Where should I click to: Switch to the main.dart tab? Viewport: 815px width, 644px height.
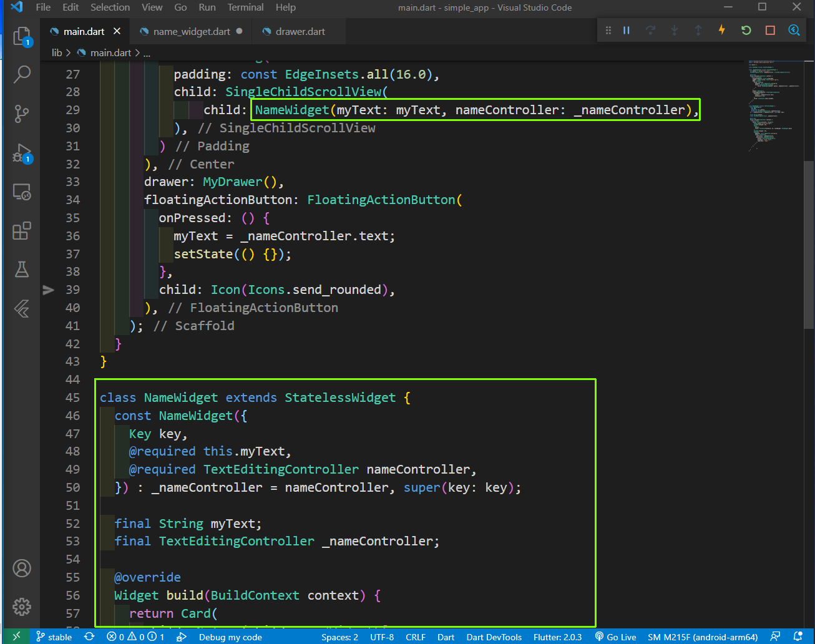click(x=84, y=31)
